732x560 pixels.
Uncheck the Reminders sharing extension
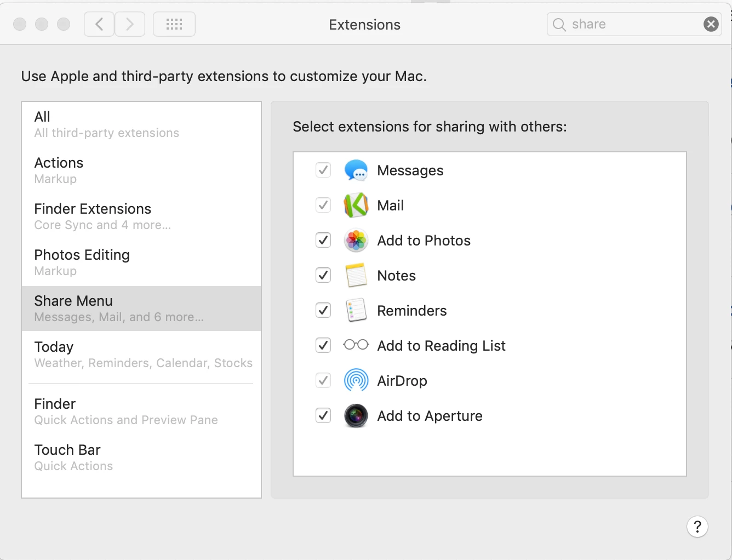point(323,310)
